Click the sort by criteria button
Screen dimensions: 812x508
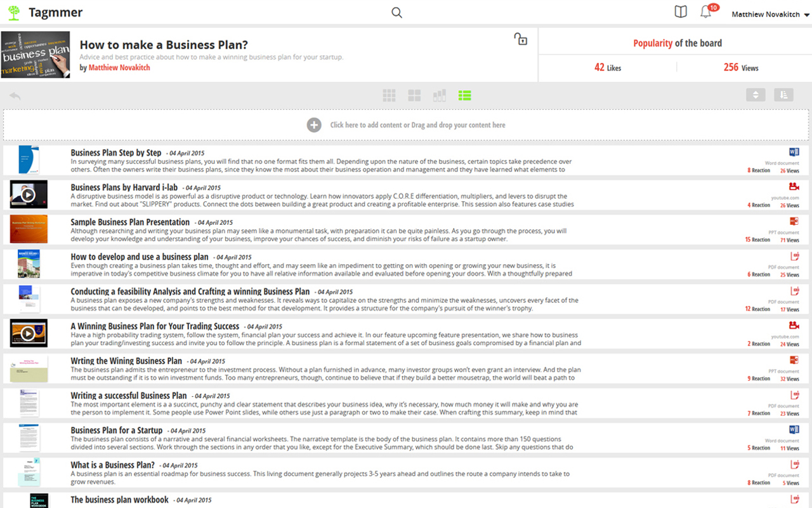[784, 95]
